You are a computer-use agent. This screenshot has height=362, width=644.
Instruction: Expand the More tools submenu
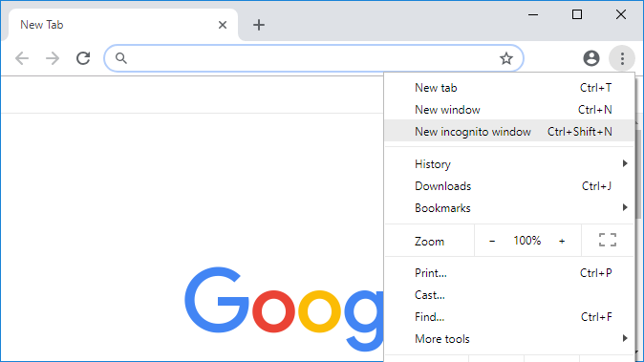point(509,339)
